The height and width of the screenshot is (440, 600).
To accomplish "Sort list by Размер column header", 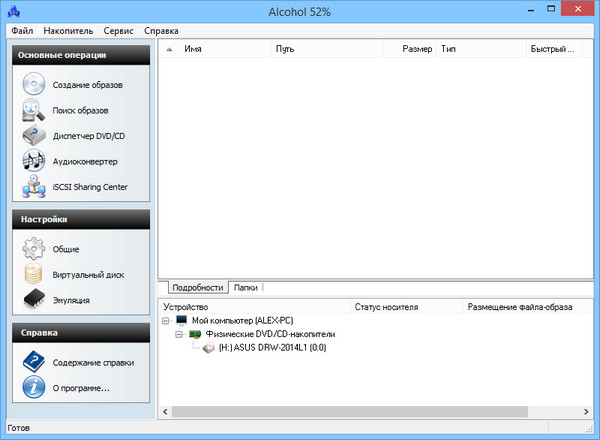I will point(417,48).
